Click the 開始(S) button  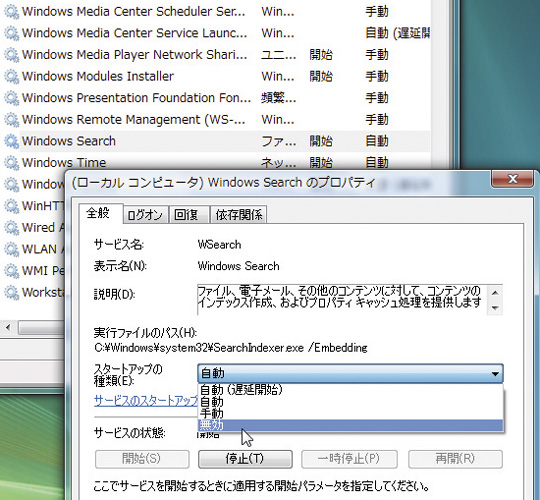(x=142, y=459)
